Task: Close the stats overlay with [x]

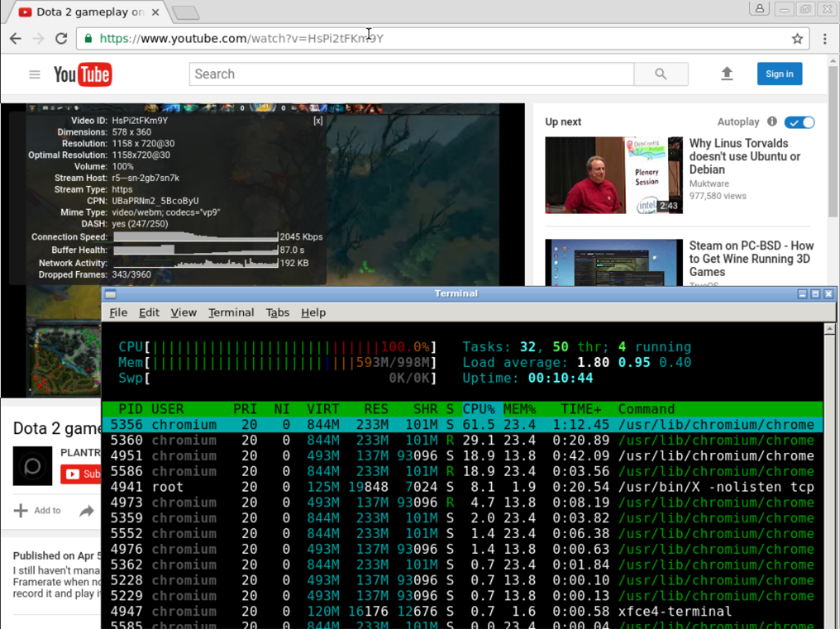Action: 318,120
